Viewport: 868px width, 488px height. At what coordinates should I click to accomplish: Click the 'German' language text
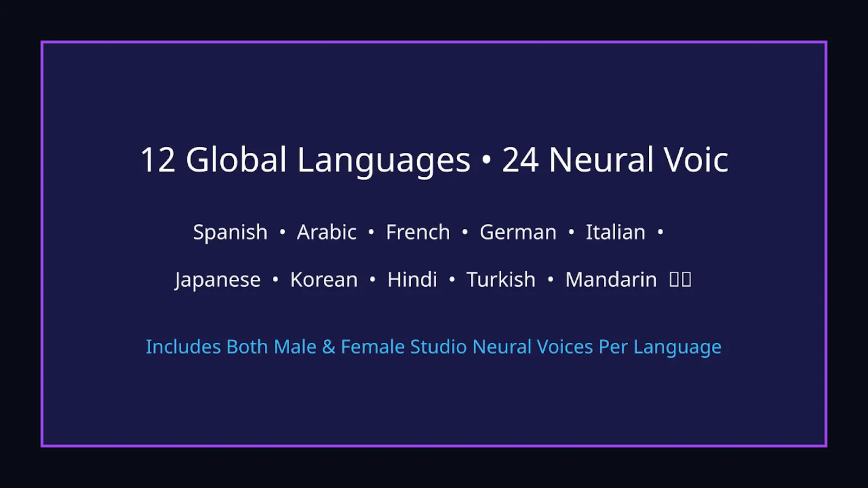(518, 232)
